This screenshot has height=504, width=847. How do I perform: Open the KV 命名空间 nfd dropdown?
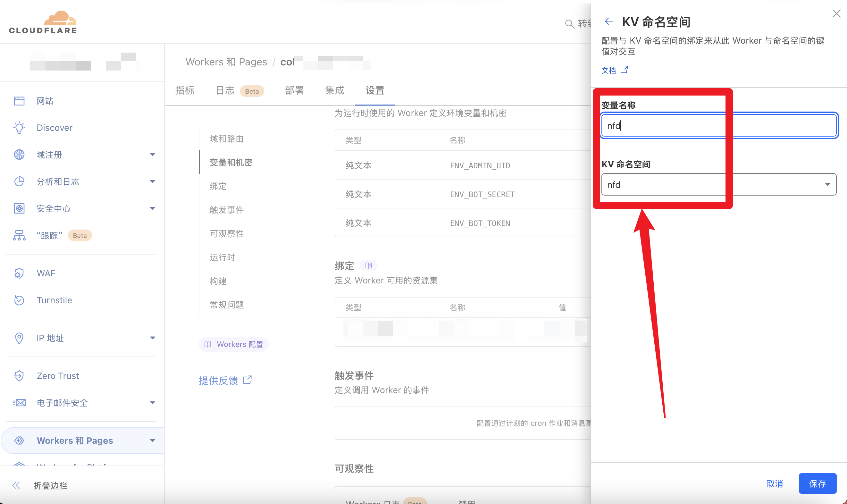pyautogui.click(x=719, y=184)
